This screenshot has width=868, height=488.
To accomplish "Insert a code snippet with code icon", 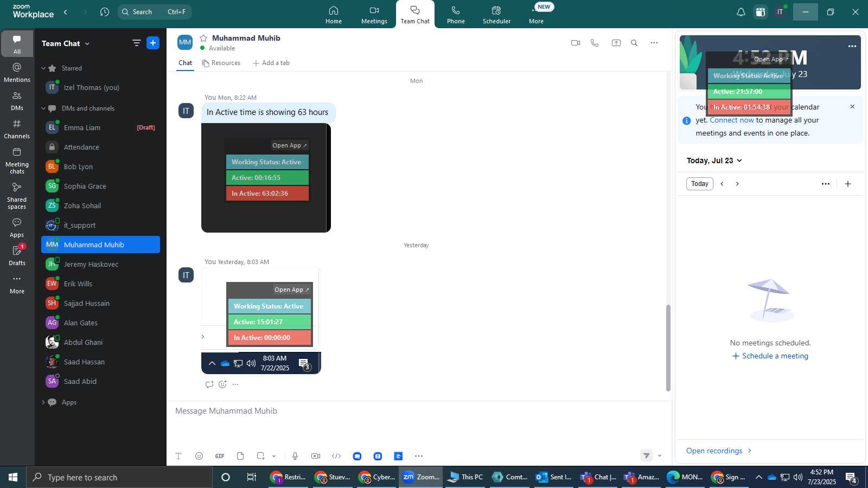I will click(336, 456).
